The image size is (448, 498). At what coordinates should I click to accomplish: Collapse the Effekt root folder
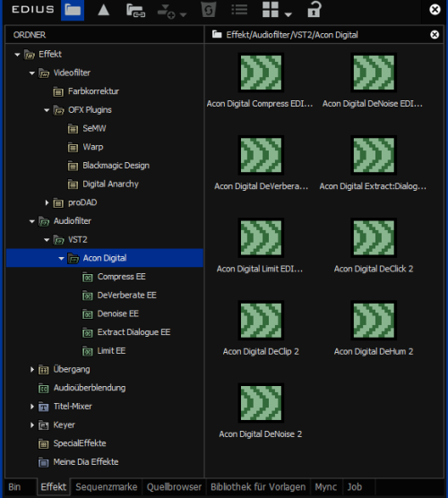pyautogui.click(x=17, y=55)
